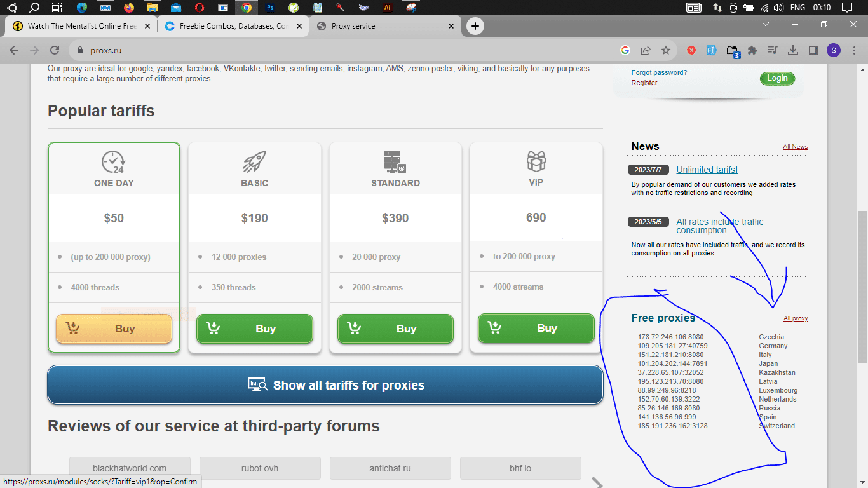Open the All proxy link

(x=796, y=318)
